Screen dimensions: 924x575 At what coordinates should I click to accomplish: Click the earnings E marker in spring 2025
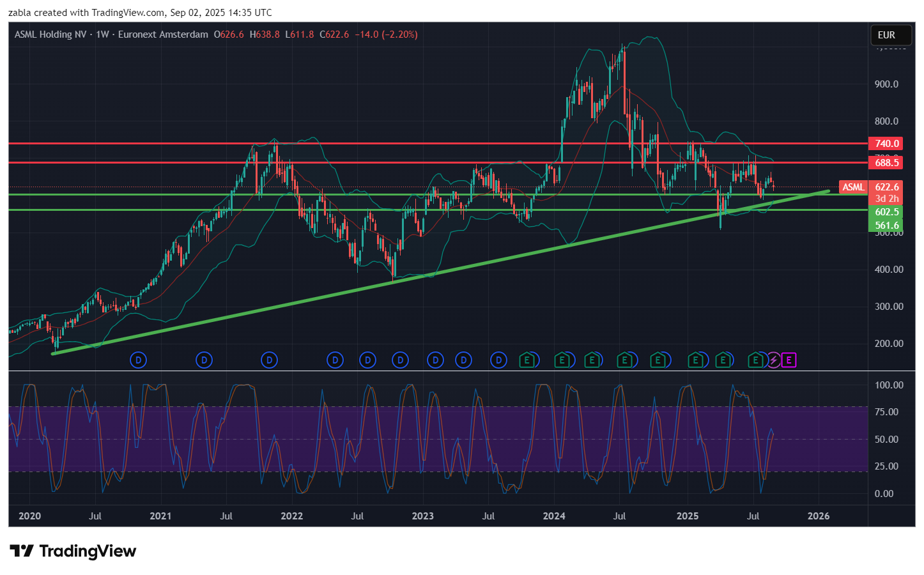pos(723,360)
